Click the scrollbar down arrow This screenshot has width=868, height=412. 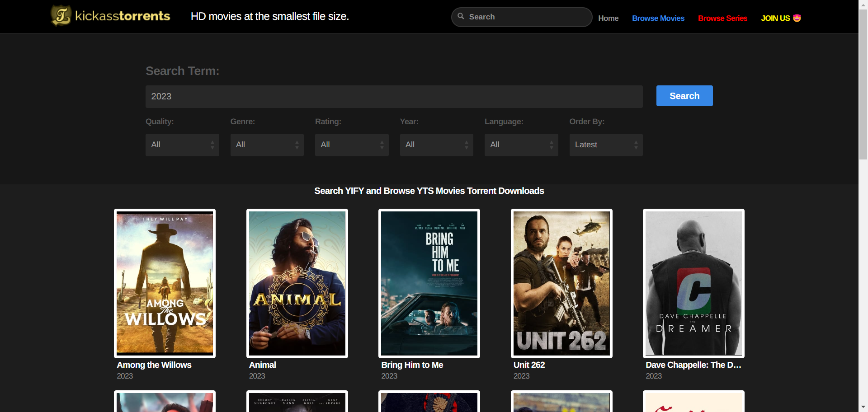[x=863, y=407]
